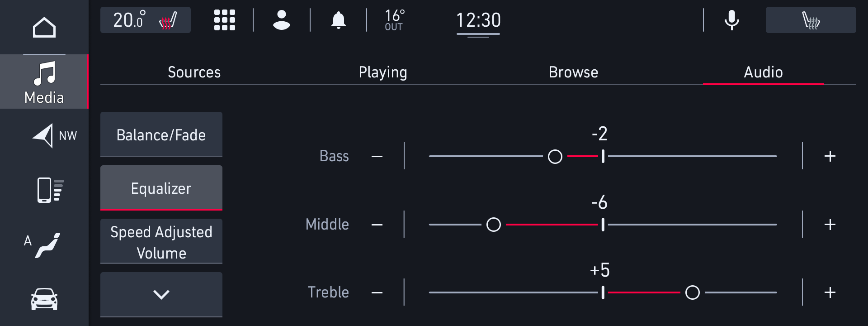This screenshot has height=326, width=868.
Task: Open the user profile icon
Action: [282, 20]
